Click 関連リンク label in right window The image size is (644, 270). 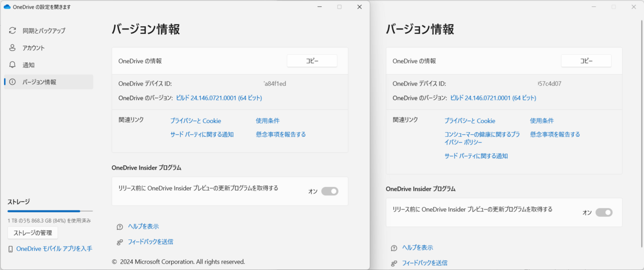(x=405, y=120)
